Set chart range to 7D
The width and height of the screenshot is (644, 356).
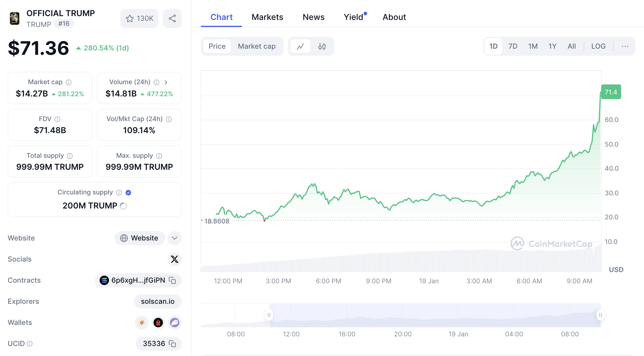(513, 46)
